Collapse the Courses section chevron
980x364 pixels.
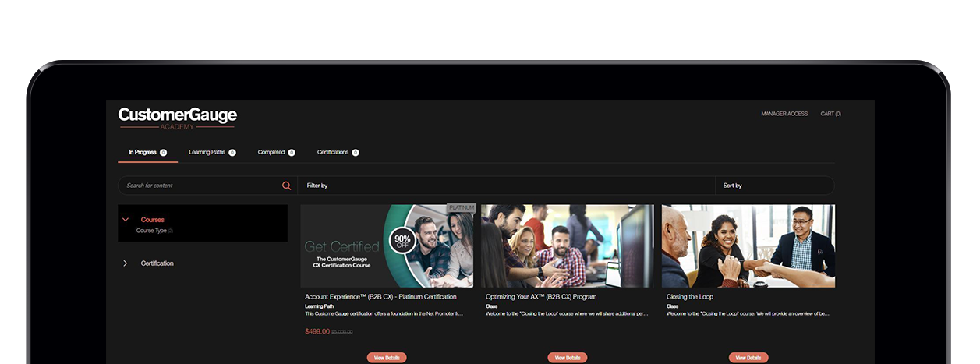(x=126, y=220)
